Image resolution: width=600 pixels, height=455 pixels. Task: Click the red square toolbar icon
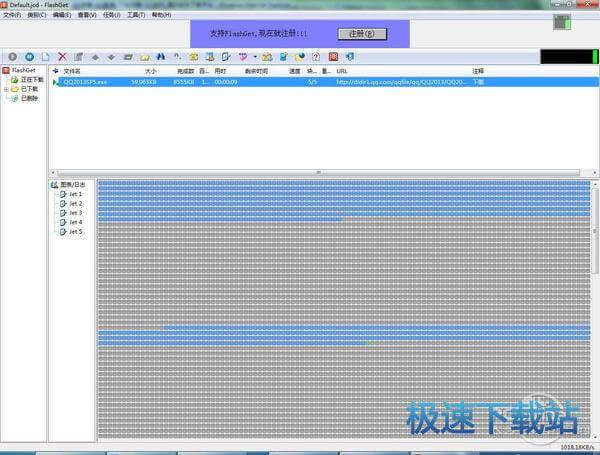(334, 57)
